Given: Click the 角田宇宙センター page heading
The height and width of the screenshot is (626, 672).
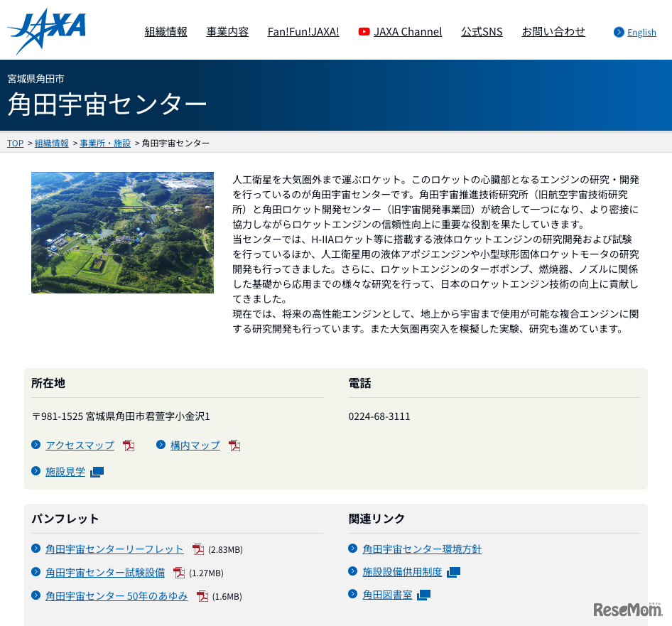Looking at the screenshot, I should click(107, 104).
